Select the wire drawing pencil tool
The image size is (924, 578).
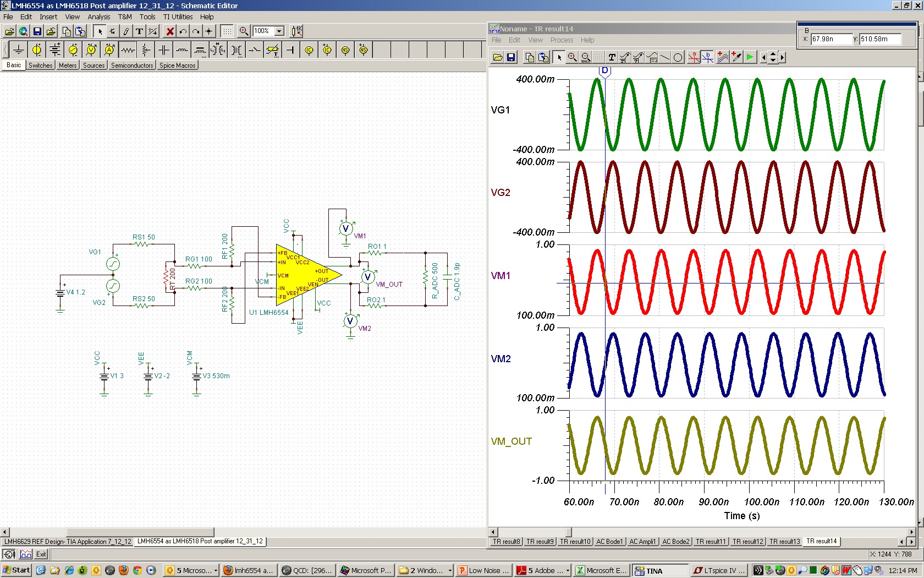pos(126,31)
